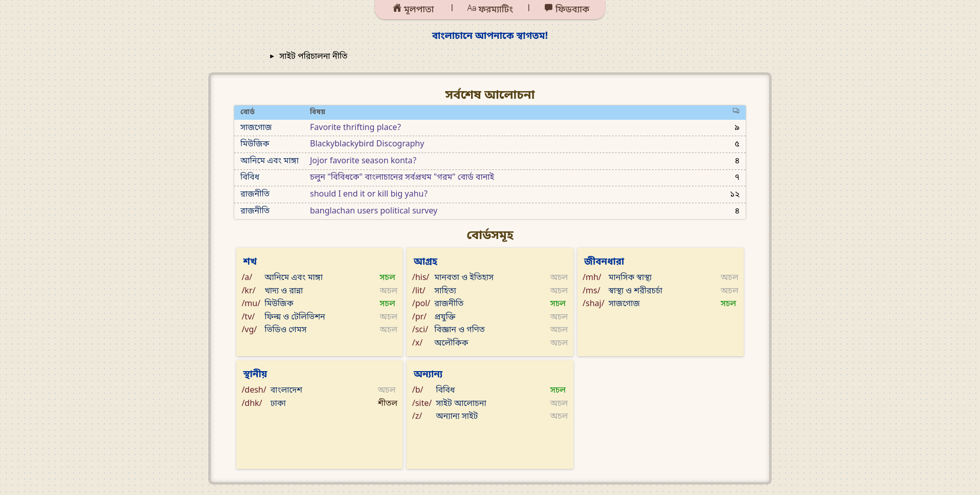Open /ms/ স্বাস্থ্য ও শরীরচর্চা board
Image resolution: width=980 pixels, height=495 pixels.
click(635, 290)
